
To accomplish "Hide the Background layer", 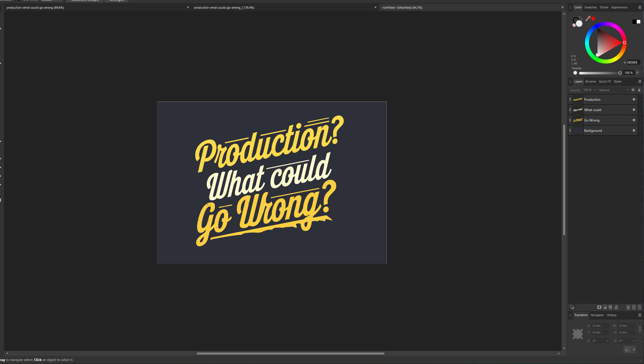I will [x=634, y=130].
